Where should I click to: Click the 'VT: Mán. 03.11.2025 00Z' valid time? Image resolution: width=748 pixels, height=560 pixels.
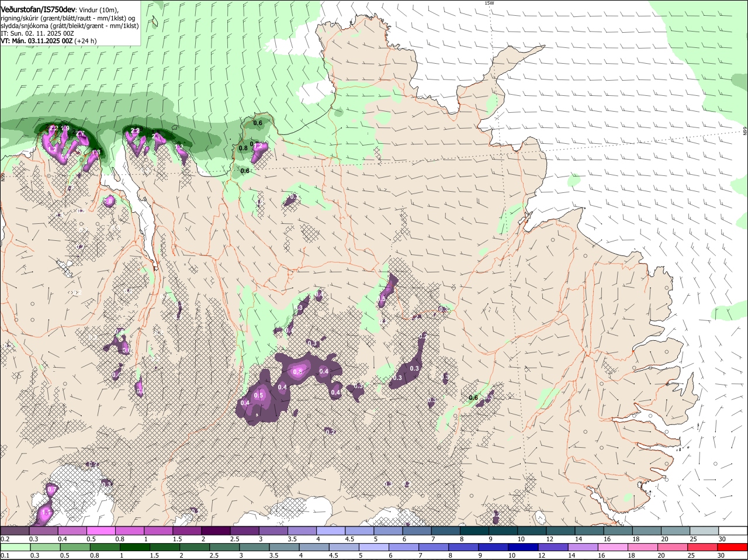pyautogui.click(x=37, y=41)
